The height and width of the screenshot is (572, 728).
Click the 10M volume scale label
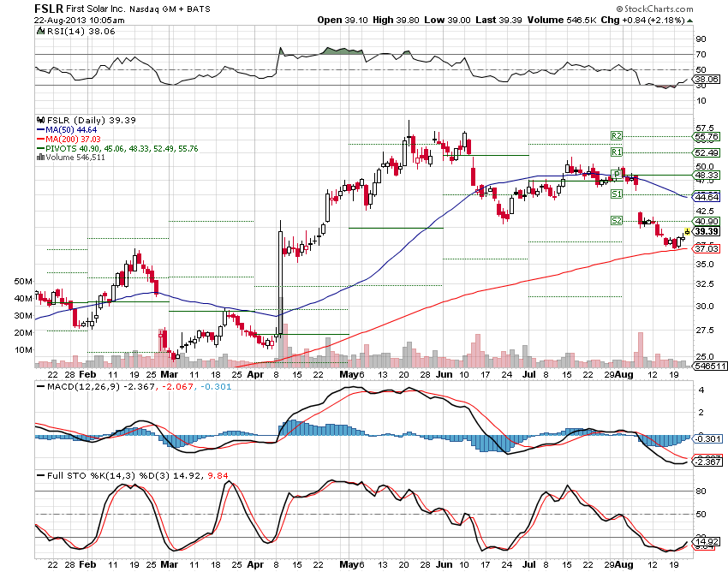point(23,350)
